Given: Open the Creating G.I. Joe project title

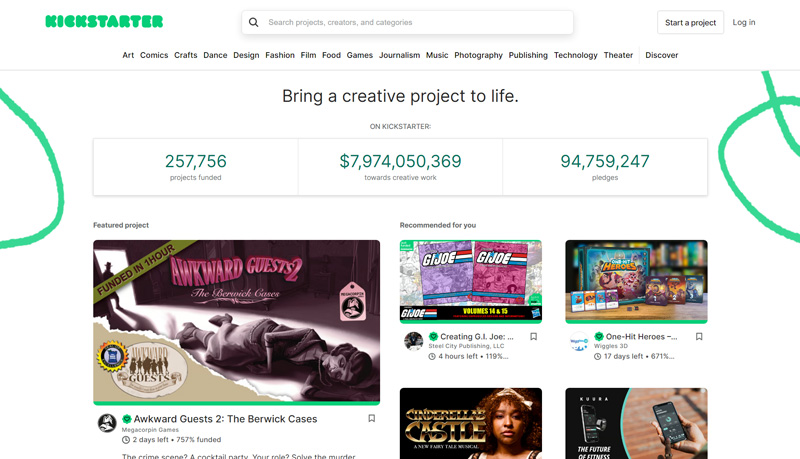Looking at the screenshot, I should [477, 337].
